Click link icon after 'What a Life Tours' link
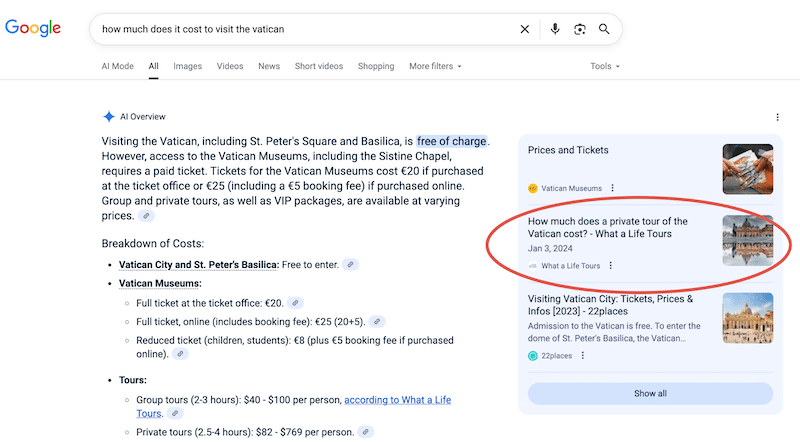 (175, 413)
